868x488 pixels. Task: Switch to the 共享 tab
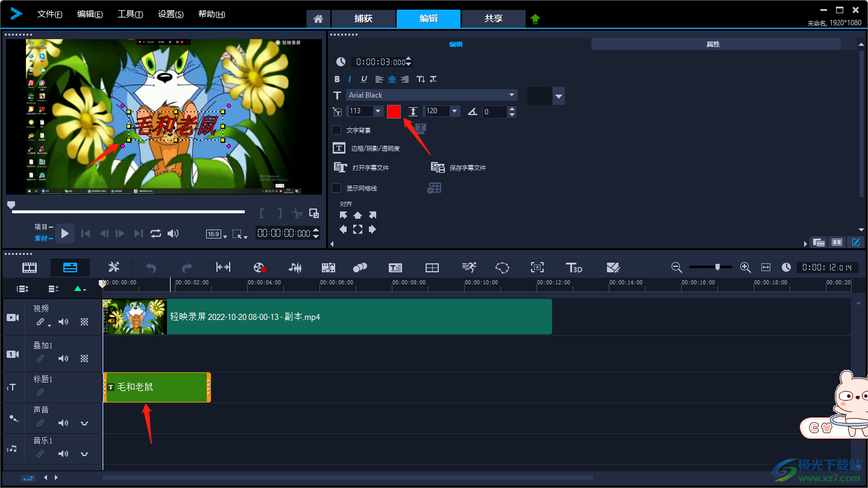click(x=494, y=19)
